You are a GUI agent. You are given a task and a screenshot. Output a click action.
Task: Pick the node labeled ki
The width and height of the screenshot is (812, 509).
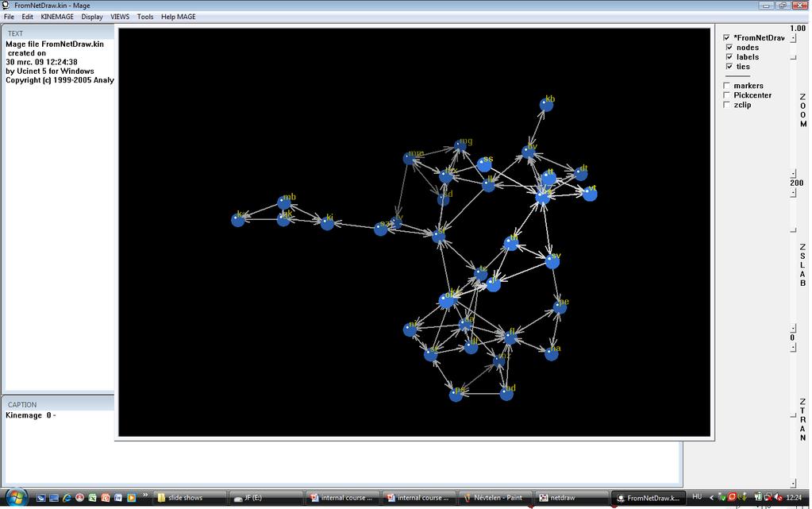[327, 223]
